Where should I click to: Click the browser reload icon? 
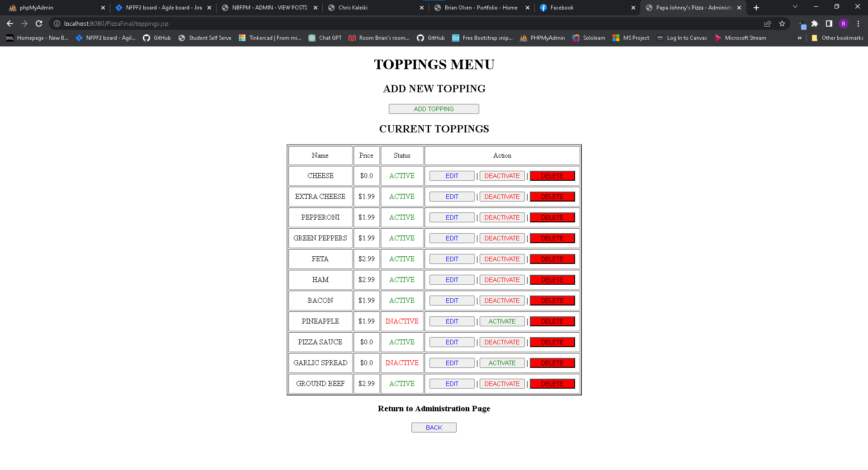(x=39, y=23)
